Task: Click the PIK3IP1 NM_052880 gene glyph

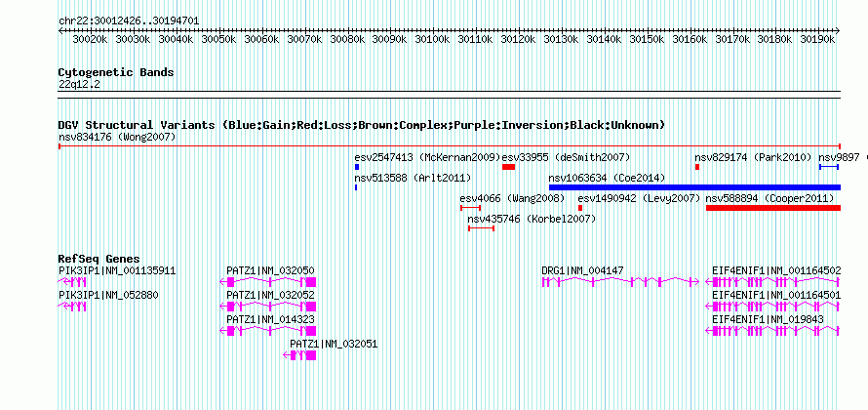Action: [72, 307]
